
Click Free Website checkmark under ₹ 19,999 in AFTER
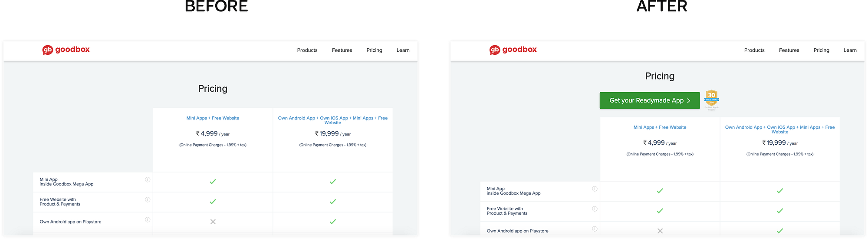(x=780, y=211)
